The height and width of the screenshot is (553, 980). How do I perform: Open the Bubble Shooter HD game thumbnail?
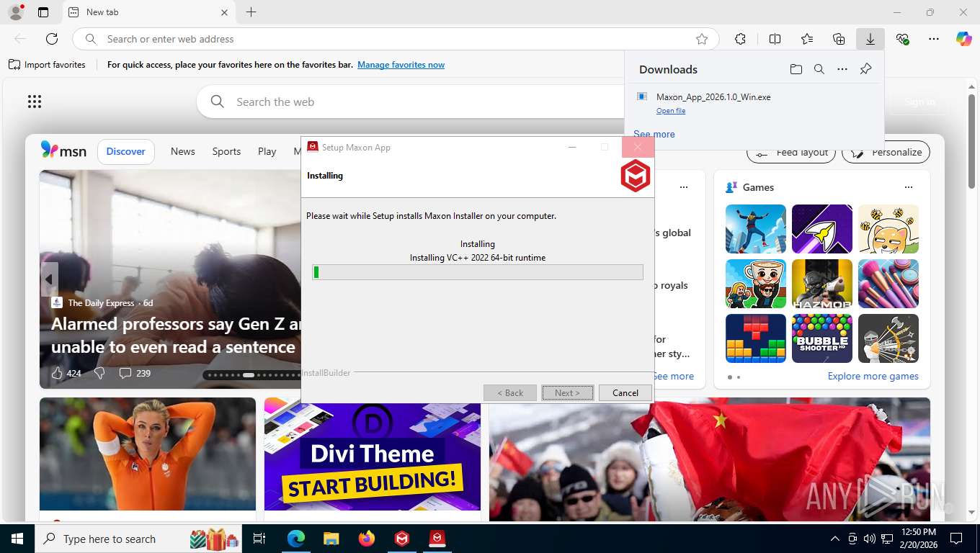[821, 338]
